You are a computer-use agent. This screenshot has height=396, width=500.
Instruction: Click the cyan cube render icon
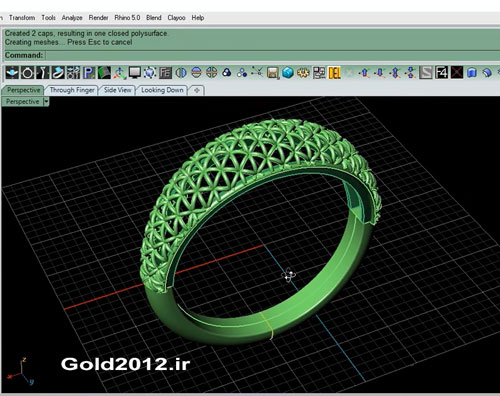(x=288, y=73)
